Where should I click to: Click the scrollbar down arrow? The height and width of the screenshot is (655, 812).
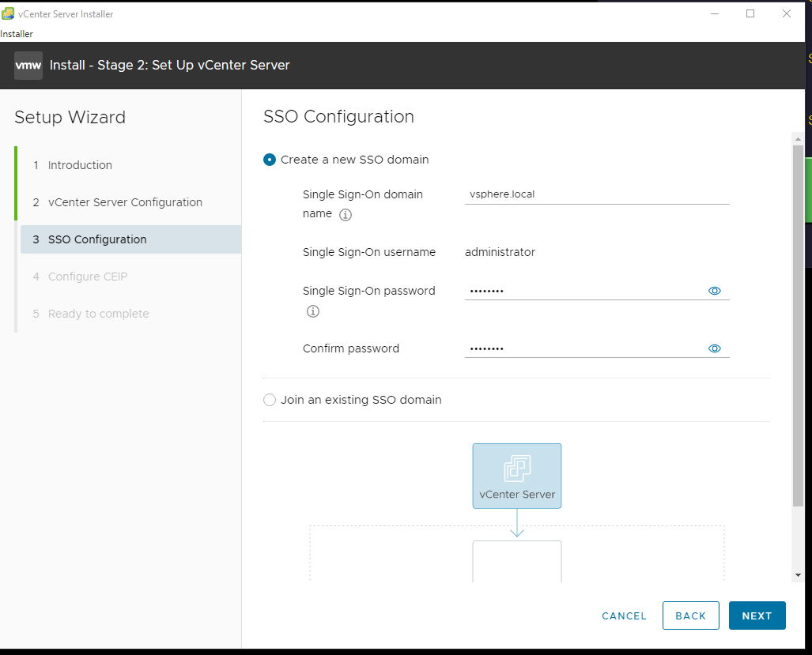[798, 575]
